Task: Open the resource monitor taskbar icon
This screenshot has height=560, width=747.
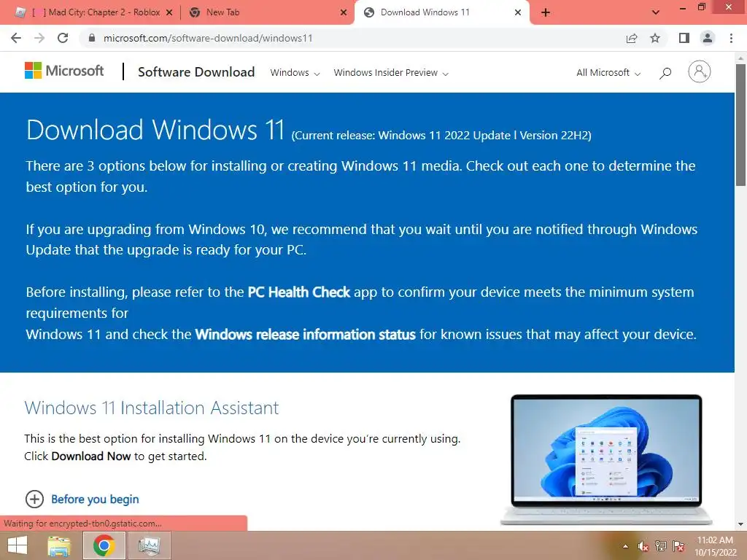Action: 149,545
